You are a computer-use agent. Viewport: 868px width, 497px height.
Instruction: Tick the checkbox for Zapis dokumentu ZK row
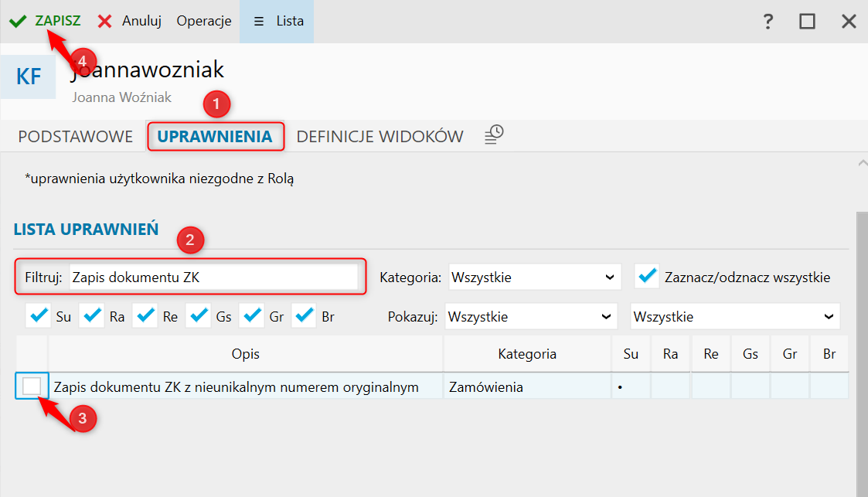click(32, 386)
